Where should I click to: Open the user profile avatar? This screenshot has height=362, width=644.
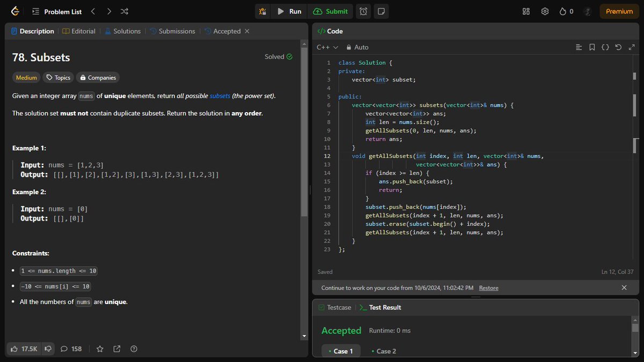[587, 11]
